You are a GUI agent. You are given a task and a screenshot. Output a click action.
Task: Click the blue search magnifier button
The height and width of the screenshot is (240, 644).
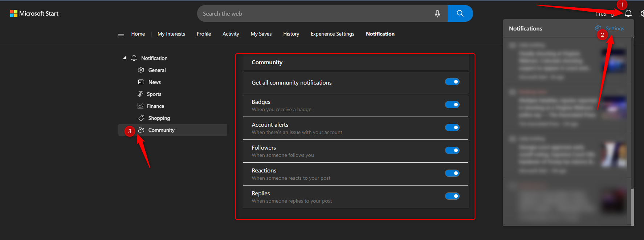click(x=460, y=13)
